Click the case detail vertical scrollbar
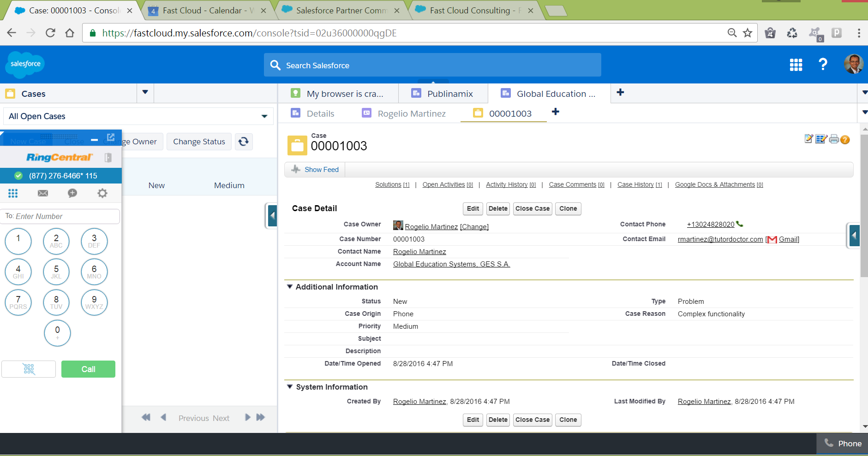The height and width of the screenshot is (456, 868). tap(864, 206)
